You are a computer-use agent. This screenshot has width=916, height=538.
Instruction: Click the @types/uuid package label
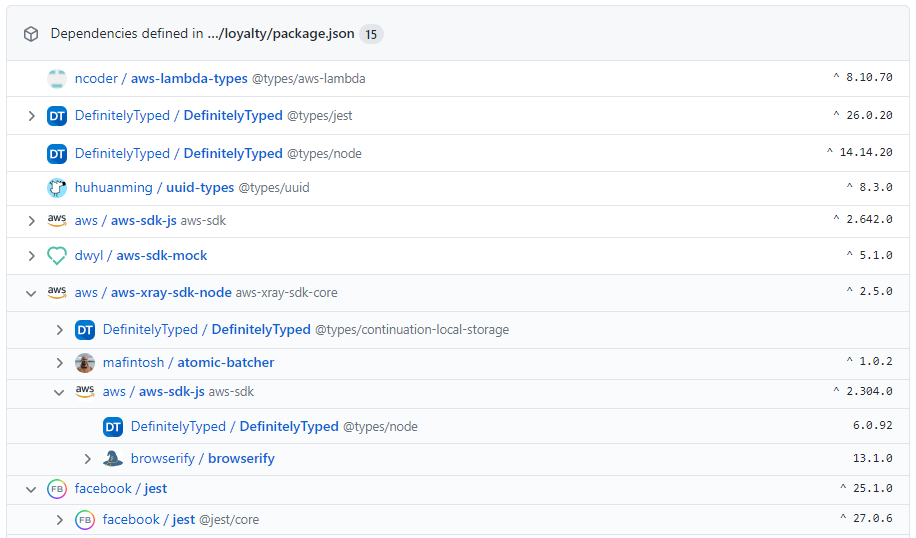(x=274, y=188)
